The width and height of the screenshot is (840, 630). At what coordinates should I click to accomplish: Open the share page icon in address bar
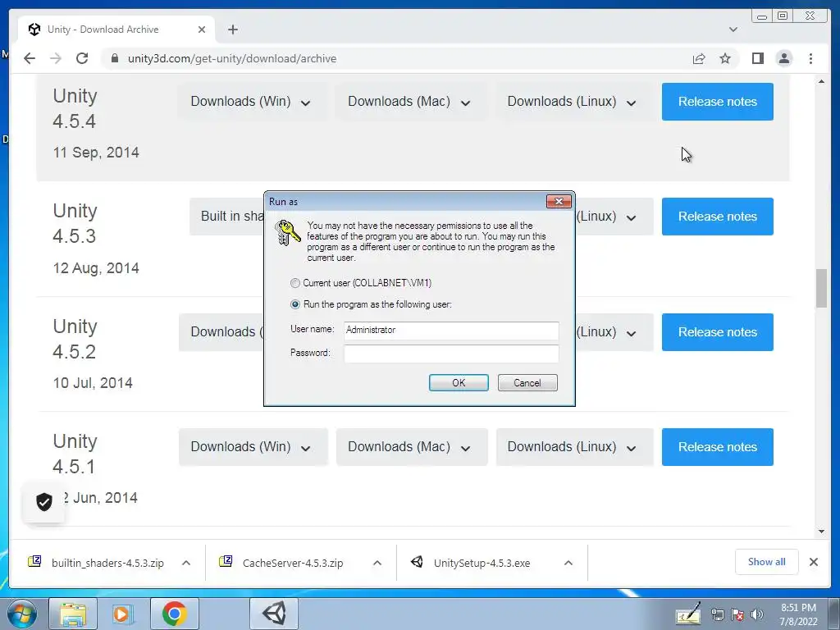click(699, 58)
